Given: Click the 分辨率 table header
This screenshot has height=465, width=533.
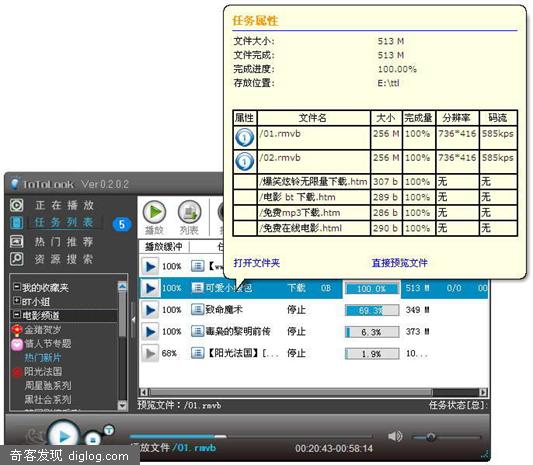Looking at the screenshot, I should (457, 118).
